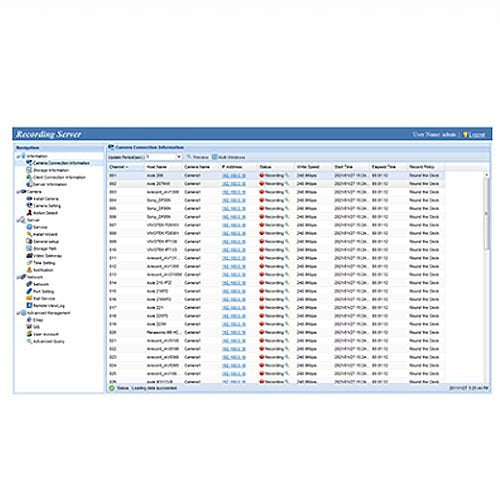The height and width of the screenshot is (500, 500).
Task: Click Round the Clock policy in channel 018 row
Action: tap(424, 316)
